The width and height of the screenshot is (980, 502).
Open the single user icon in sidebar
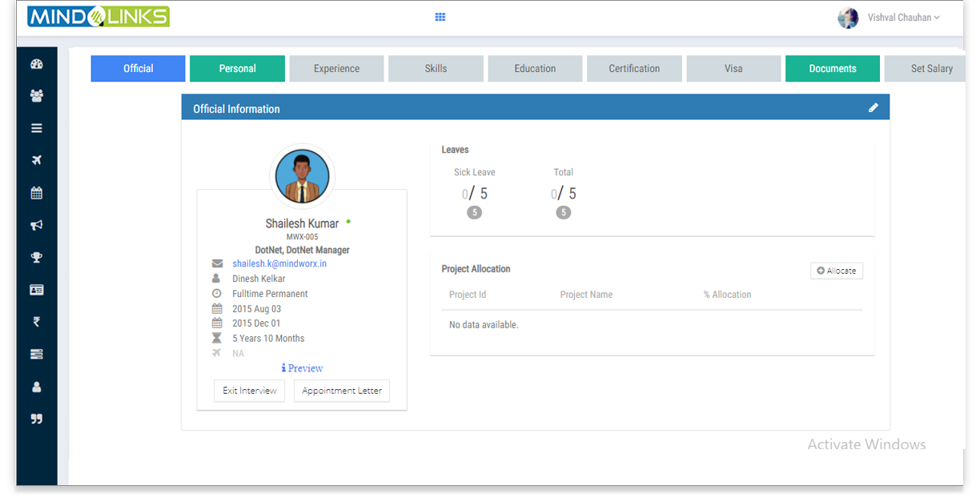(36, 387)
